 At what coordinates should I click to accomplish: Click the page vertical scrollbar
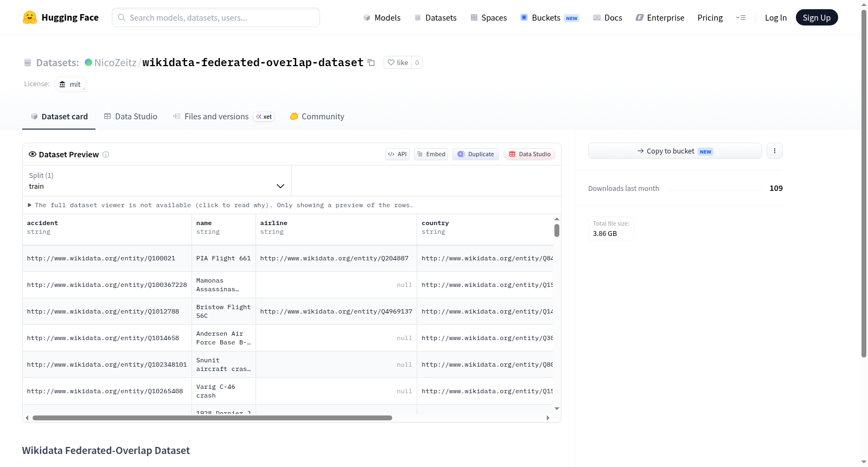[864, 183]
